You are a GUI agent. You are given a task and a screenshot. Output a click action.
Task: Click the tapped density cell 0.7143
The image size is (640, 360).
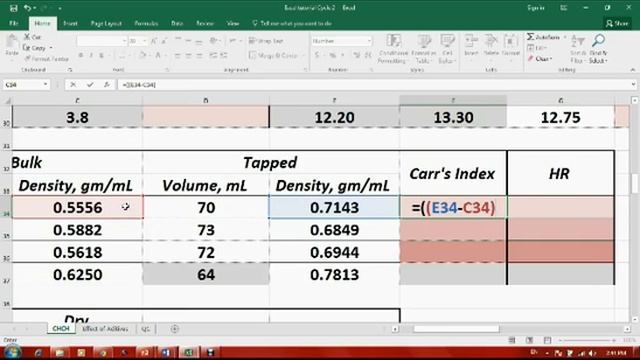click(334, 207)
